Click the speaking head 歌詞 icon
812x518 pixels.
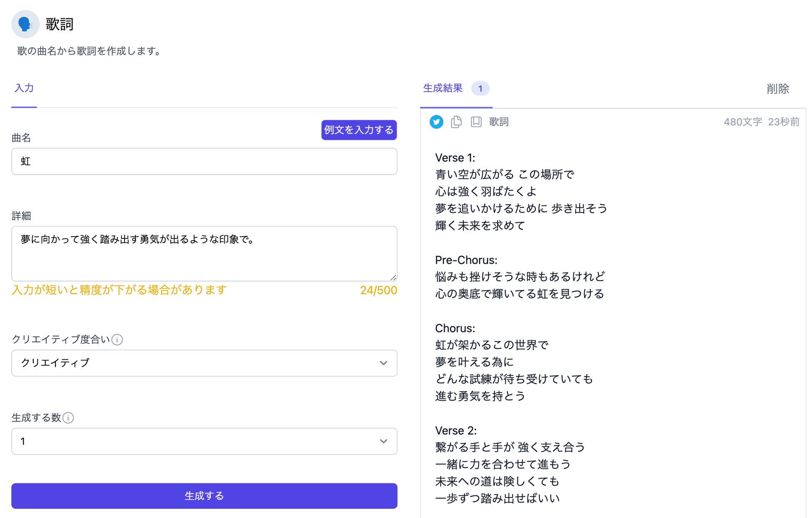click(25, 24)
